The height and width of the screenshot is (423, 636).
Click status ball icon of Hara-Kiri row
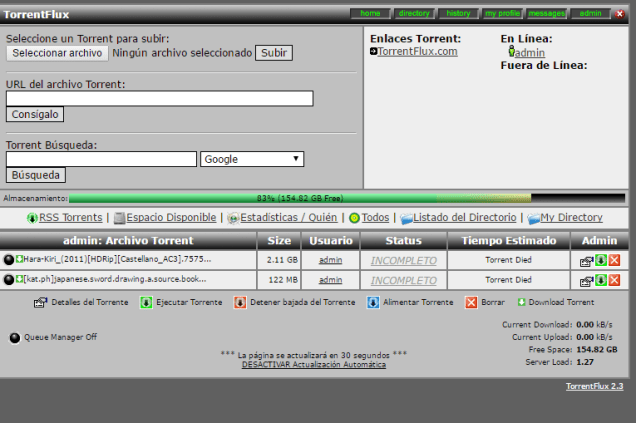pyautogui.click(x=9, y=260)
